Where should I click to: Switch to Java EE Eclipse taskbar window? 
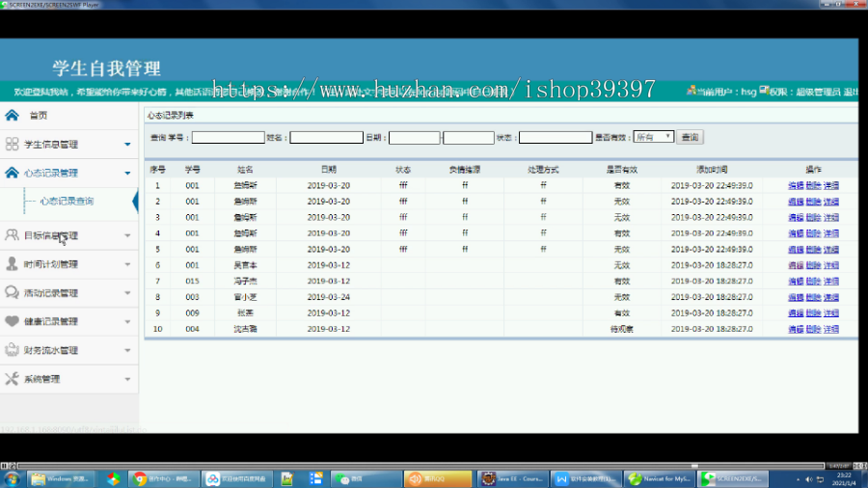[513, 479]
